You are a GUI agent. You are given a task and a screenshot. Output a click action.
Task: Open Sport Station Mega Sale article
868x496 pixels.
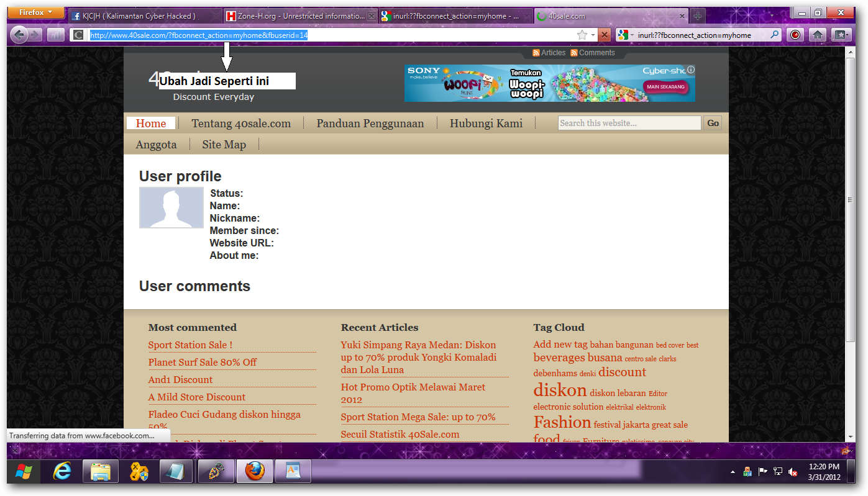tap(418, 417)
